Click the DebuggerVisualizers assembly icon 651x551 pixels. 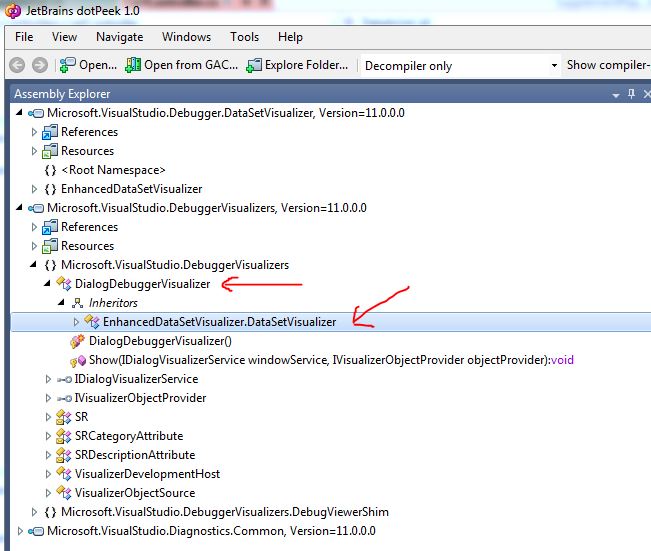[36, 208]
